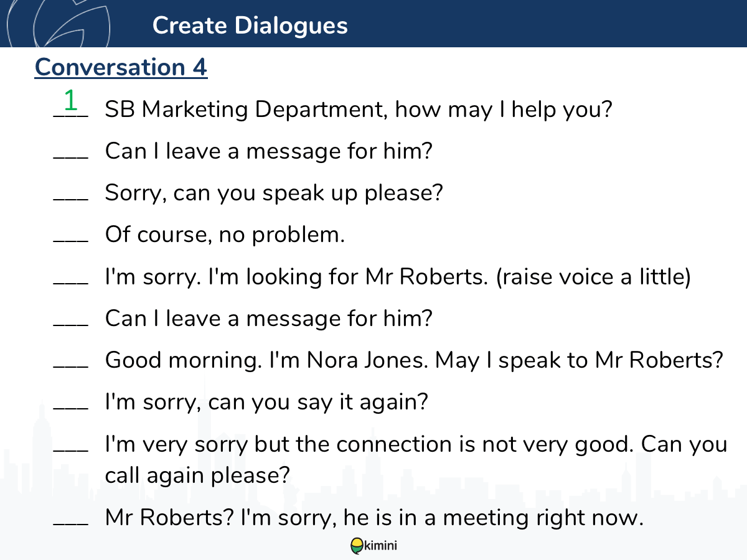The width and height of the screenshot is (747, 560).
Task: Click blank before first "Can I leave a message"
Action: [70, 158]
